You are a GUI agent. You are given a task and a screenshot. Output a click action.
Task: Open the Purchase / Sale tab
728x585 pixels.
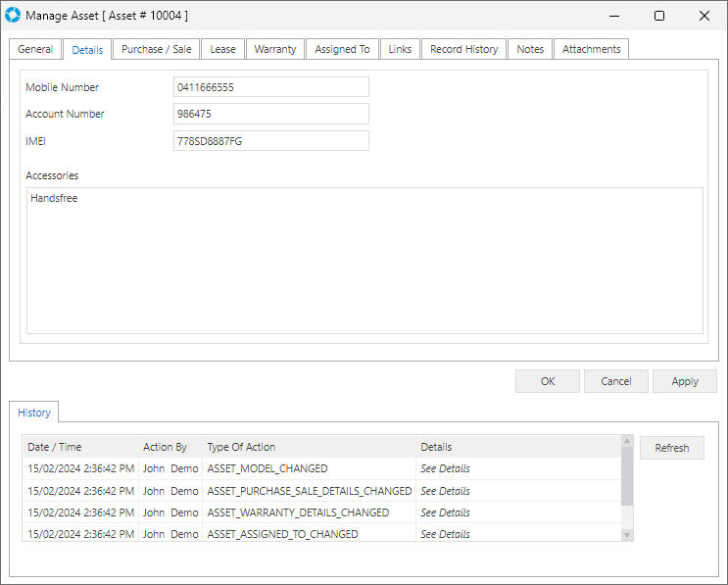156,49
